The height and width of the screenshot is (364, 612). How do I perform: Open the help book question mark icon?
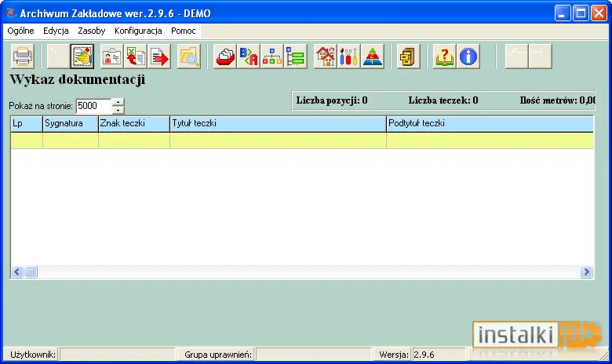click(x=445, y=56)
